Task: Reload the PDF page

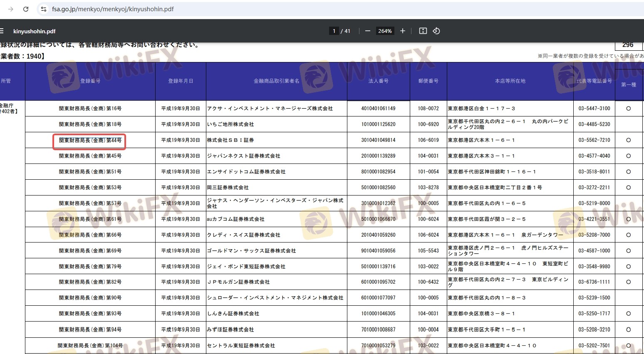Action: [26, 9]
